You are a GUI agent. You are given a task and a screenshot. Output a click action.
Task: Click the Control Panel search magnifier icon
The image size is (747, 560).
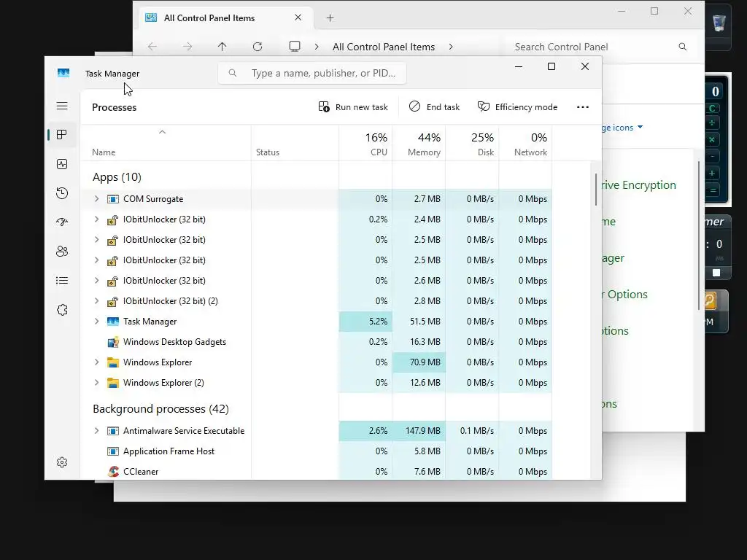(x=683, y=47)
